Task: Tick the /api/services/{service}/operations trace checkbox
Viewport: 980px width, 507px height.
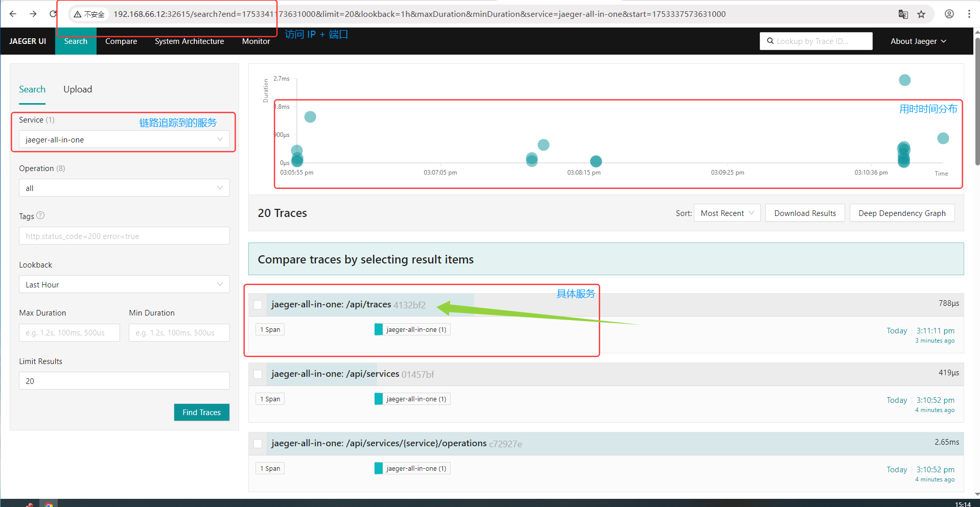Action: [258, 444]
